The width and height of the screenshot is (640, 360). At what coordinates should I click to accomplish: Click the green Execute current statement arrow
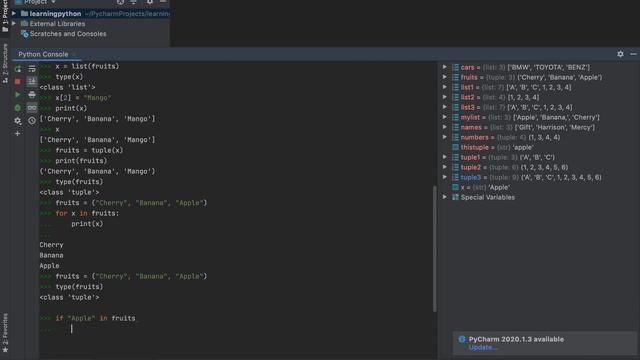pyautogui.click(x=18, y=95)
